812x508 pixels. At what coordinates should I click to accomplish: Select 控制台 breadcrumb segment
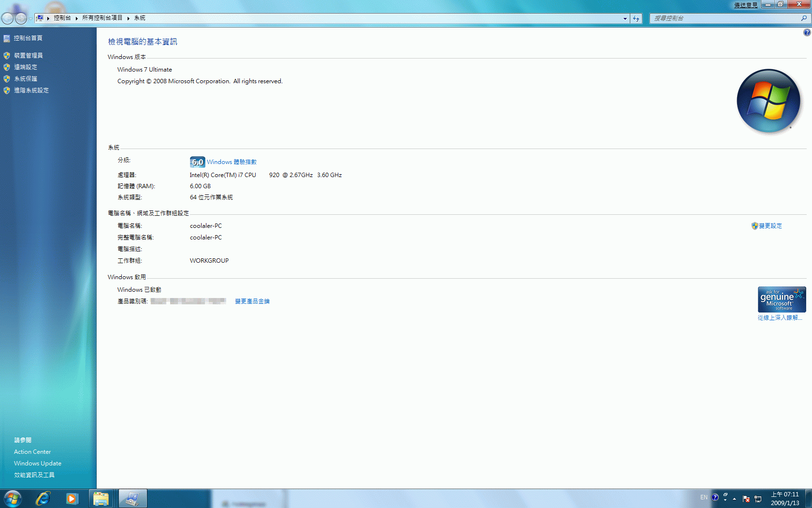(x=62, y=18)
